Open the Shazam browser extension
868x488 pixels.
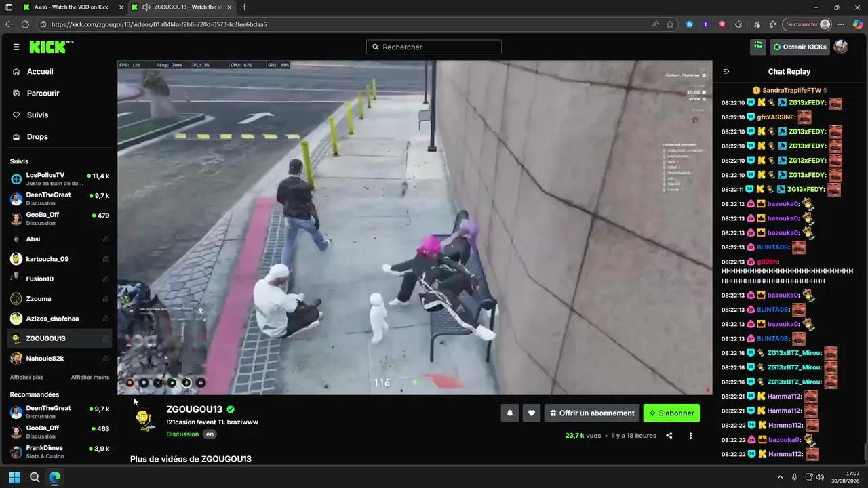(x=690, y=24)
